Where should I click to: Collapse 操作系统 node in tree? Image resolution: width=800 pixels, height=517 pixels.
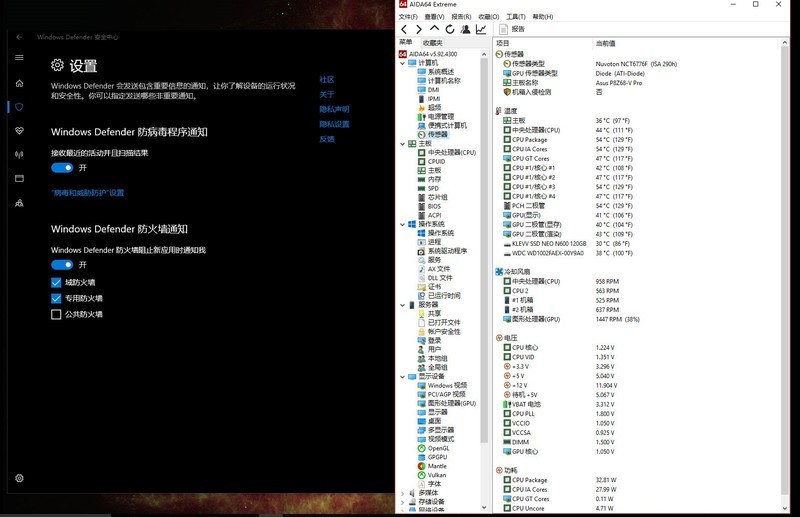403,224
